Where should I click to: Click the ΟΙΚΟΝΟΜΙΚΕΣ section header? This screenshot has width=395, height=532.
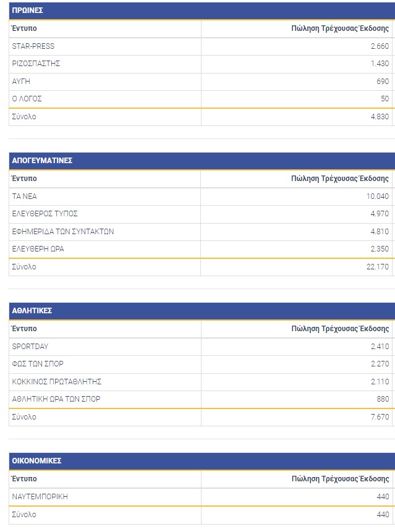(x=36, y=461)
